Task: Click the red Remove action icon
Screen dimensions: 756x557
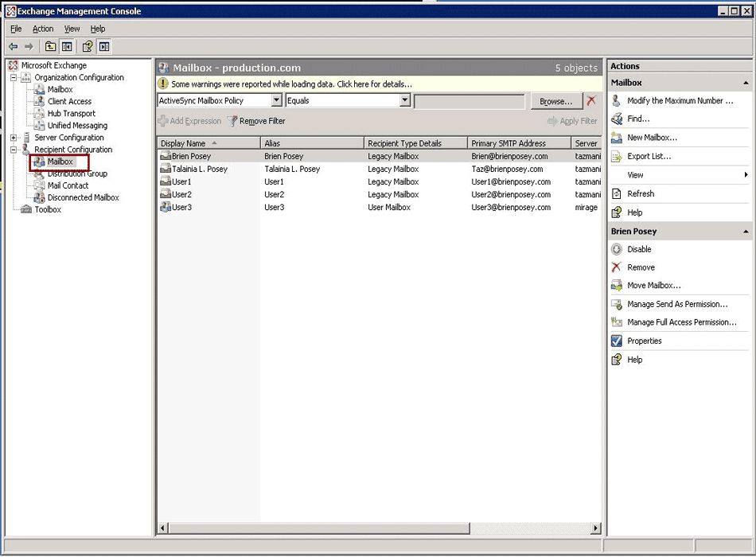Action: [x=616, y=267]
